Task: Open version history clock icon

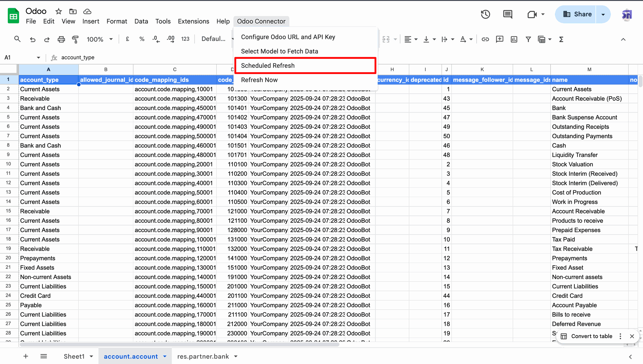Action: (485, 14)
